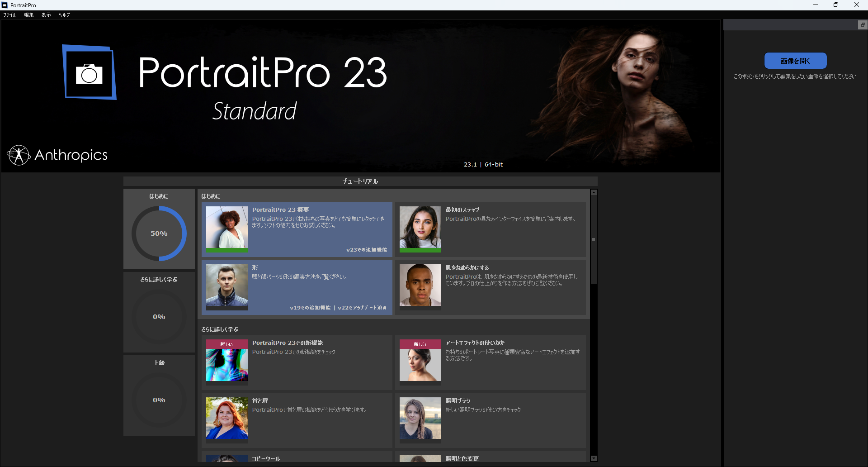Click the scrollbar down arrow in tutorials
868x467 pixels.
[594, 458]
